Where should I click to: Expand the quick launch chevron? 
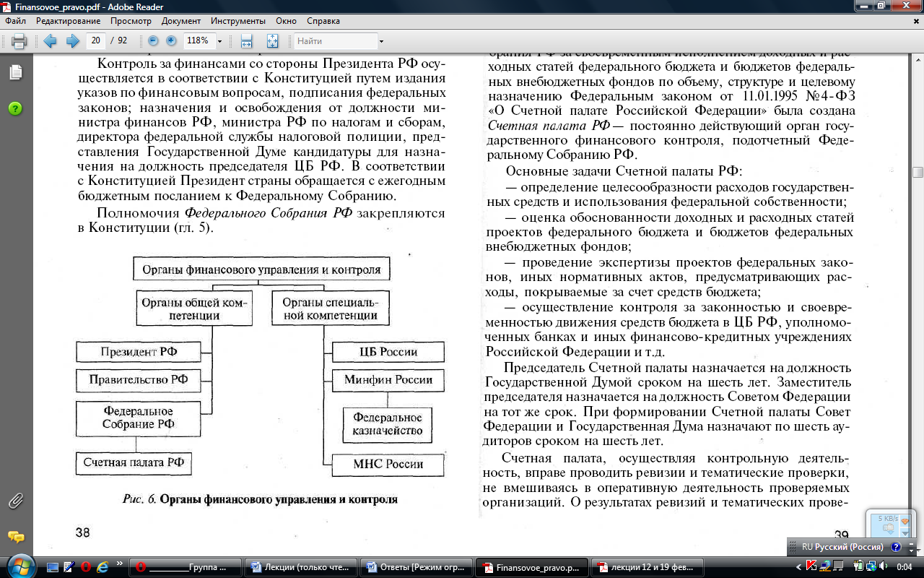(x=119, y=562)
